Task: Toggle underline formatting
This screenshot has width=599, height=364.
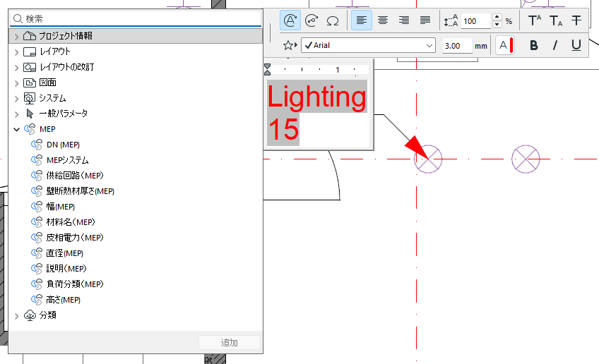Action: 576,45
